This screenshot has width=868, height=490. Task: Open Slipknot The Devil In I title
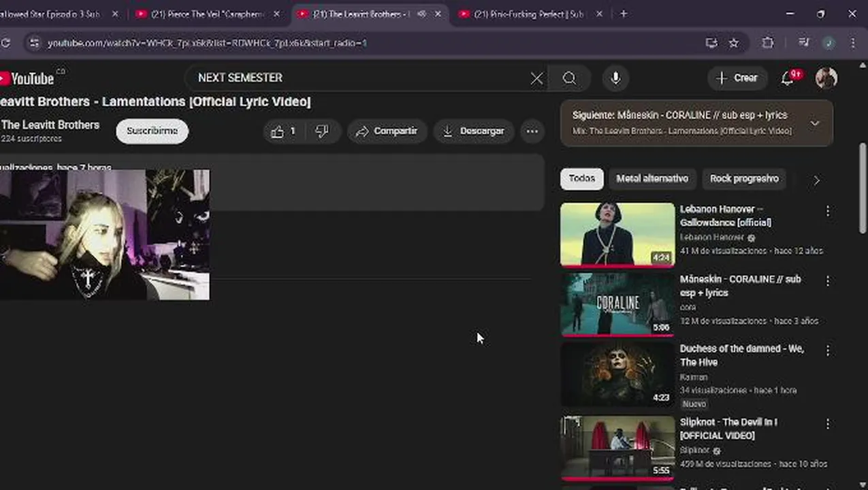click(728, 429)
